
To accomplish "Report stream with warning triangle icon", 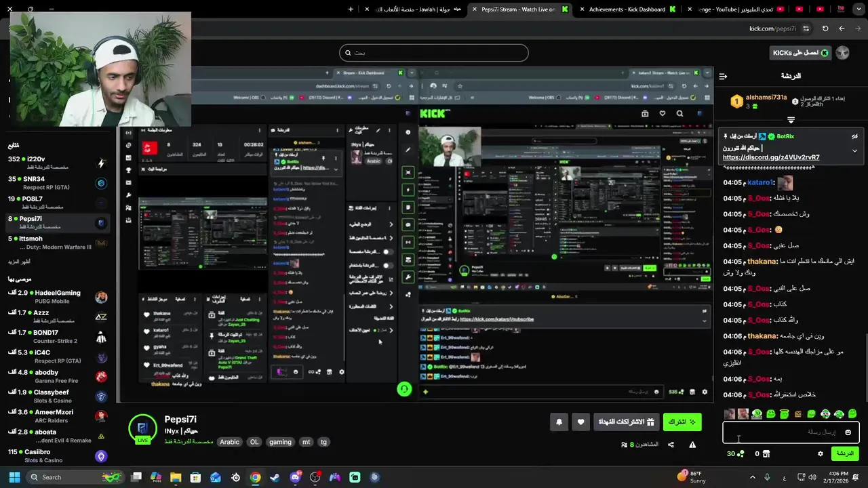I will point(692,445).
